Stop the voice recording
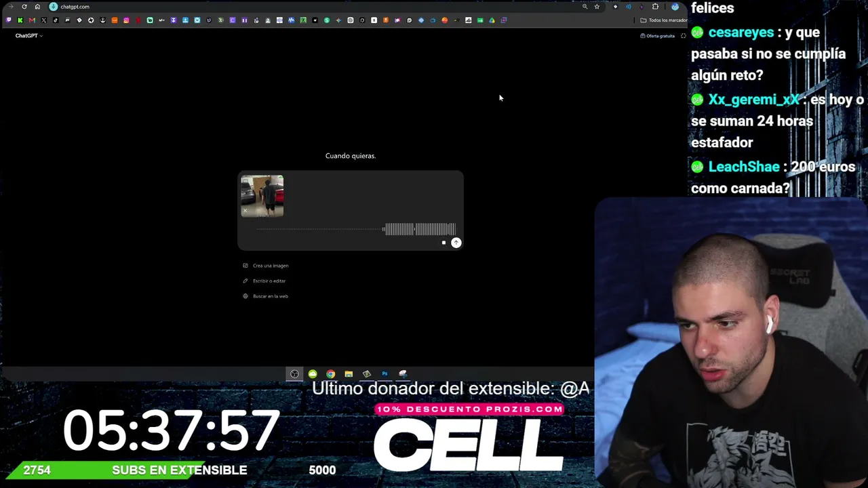Viewport: 868px width, 488px height. click(x=443, y=243)
